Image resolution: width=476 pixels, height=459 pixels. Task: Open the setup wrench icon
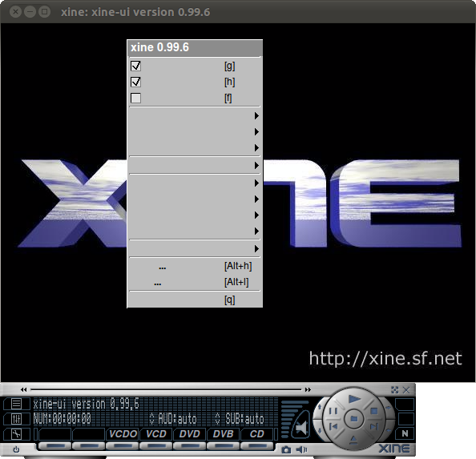[16, 434]
